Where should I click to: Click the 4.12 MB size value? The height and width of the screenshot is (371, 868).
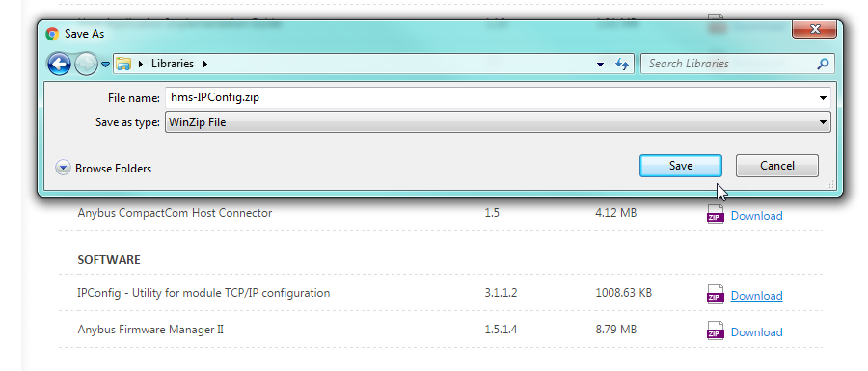pyautogui.click(x=615, y=212)
